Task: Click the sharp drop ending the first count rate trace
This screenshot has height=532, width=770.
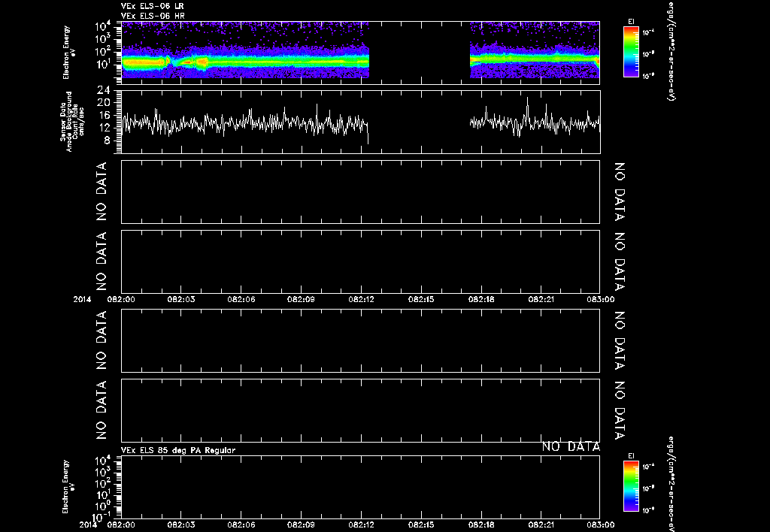Action: tap(368, 134)
